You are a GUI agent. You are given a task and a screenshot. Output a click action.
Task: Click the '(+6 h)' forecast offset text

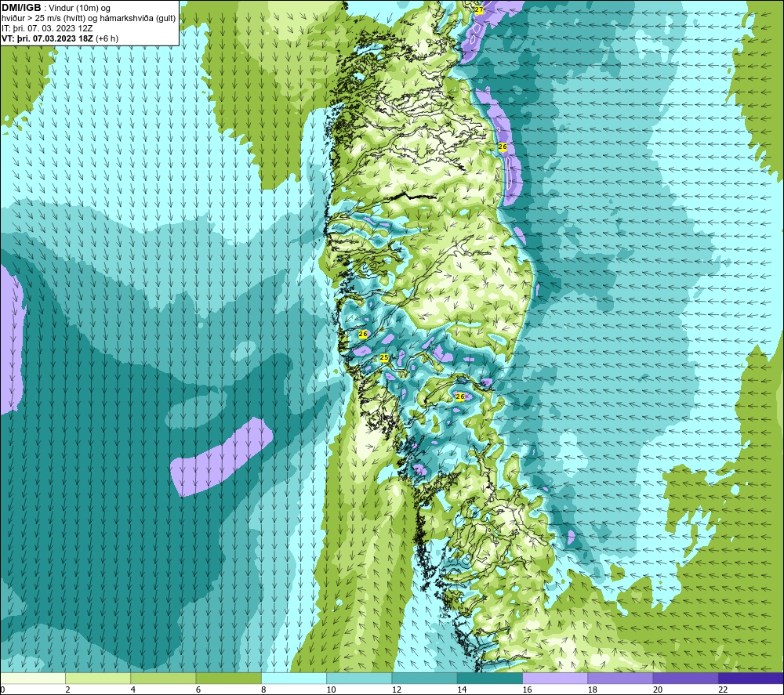tap(107, 38)
